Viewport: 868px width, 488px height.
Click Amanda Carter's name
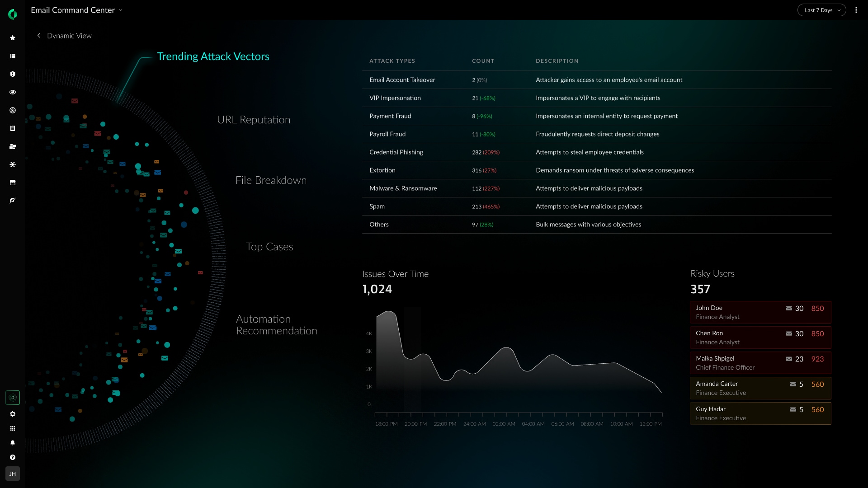point(717,384)
